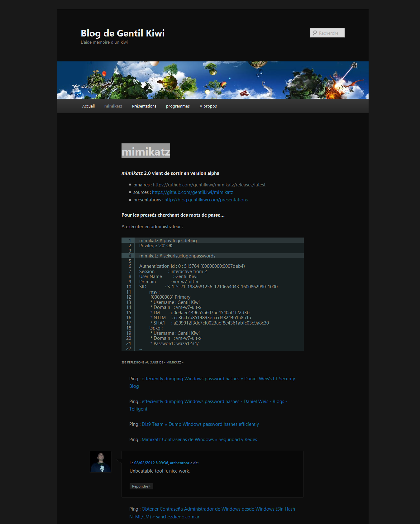420x524 pixels.
Task: Open the sources GitHub mimikatz link
Action: [x=193, y=192]
